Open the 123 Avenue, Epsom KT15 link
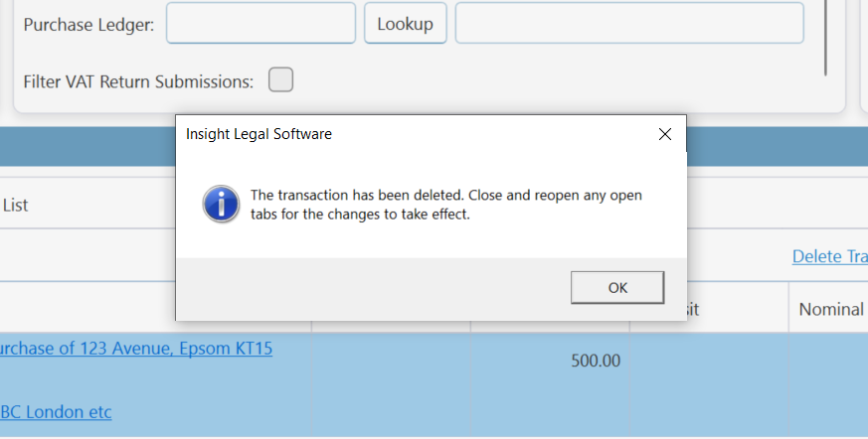 tap(136, 349)
